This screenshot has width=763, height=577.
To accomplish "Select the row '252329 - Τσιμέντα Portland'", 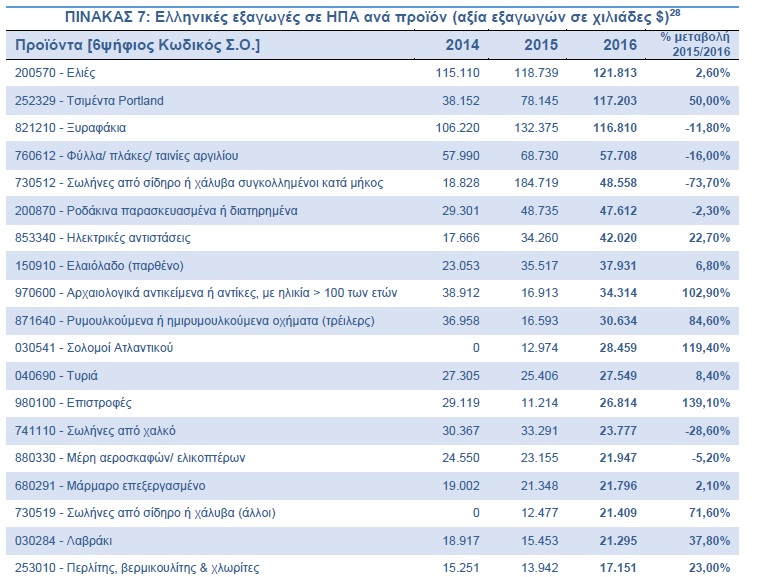I will (372, 101).
